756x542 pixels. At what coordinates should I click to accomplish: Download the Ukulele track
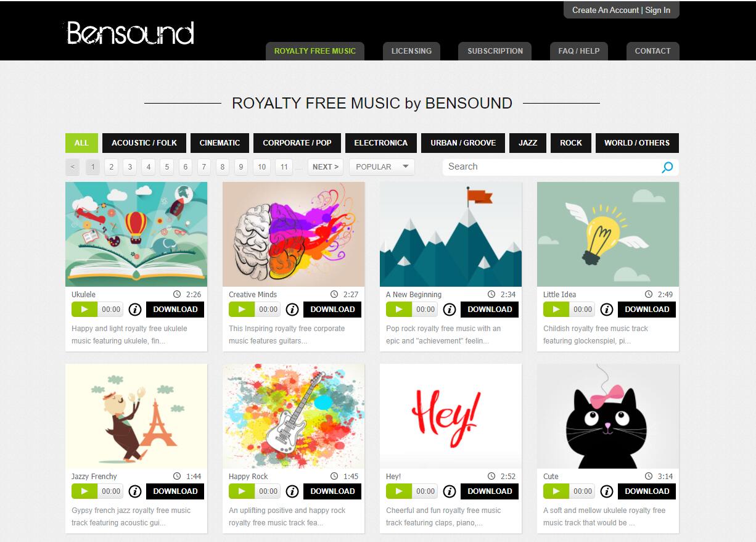175,310
